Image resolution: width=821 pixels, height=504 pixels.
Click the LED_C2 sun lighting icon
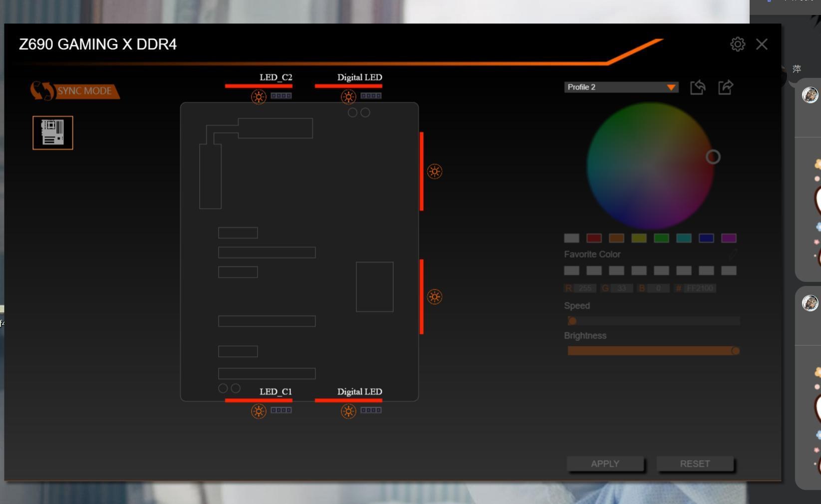click(x=259, y=96)
